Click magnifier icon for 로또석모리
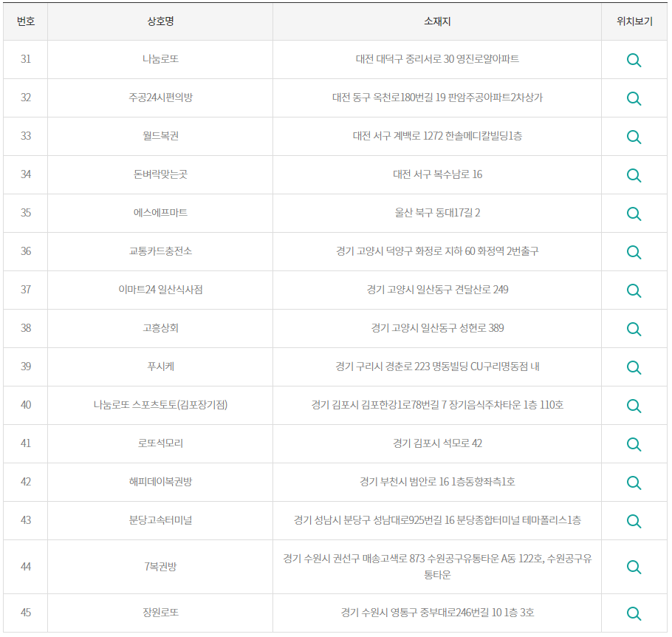 click(634, 444)
